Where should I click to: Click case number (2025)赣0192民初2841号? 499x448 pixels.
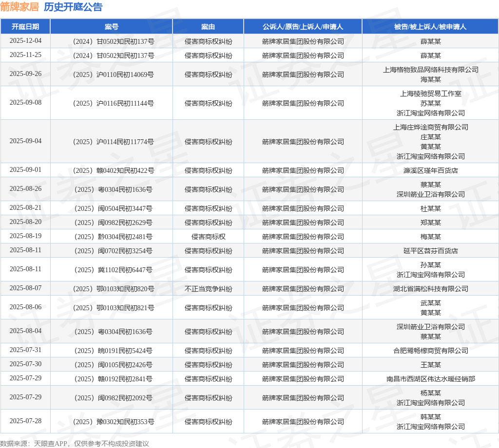[114, 379]
